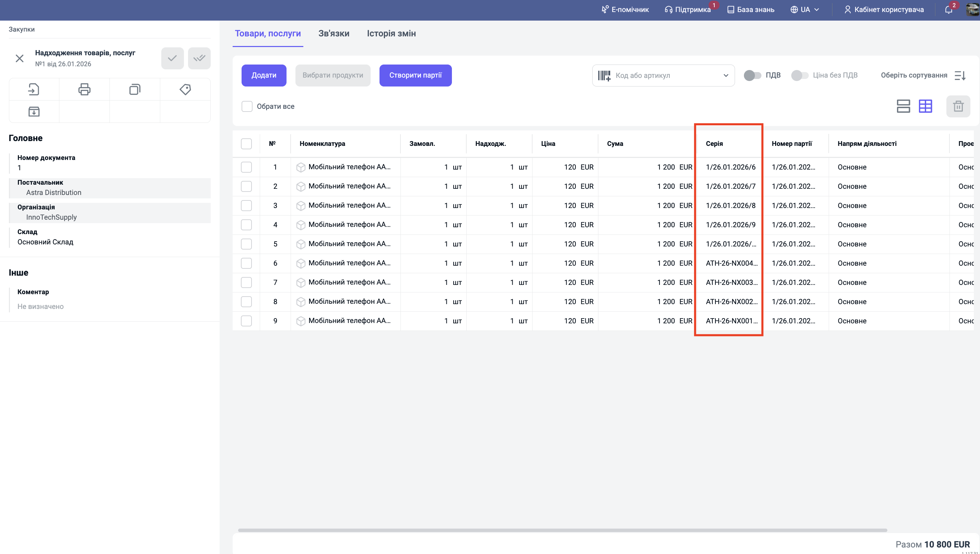Expand the UA language selector

pos(805,10)
